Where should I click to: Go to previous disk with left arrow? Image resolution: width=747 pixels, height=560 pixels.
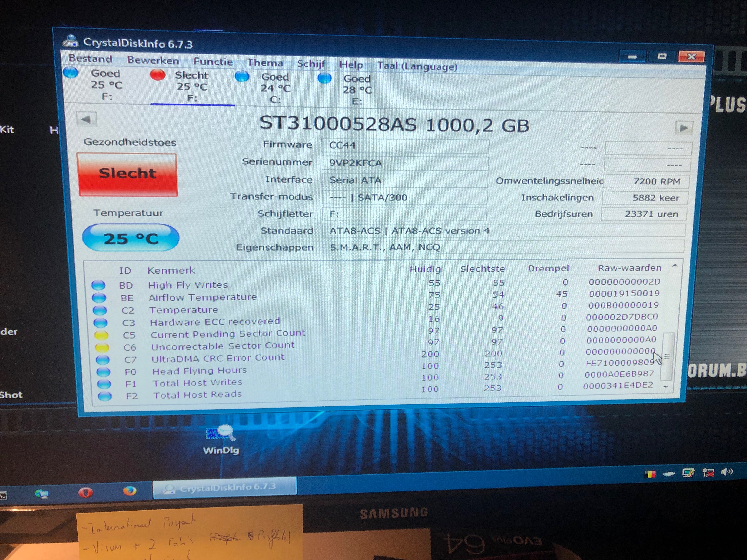pos(87,119)
